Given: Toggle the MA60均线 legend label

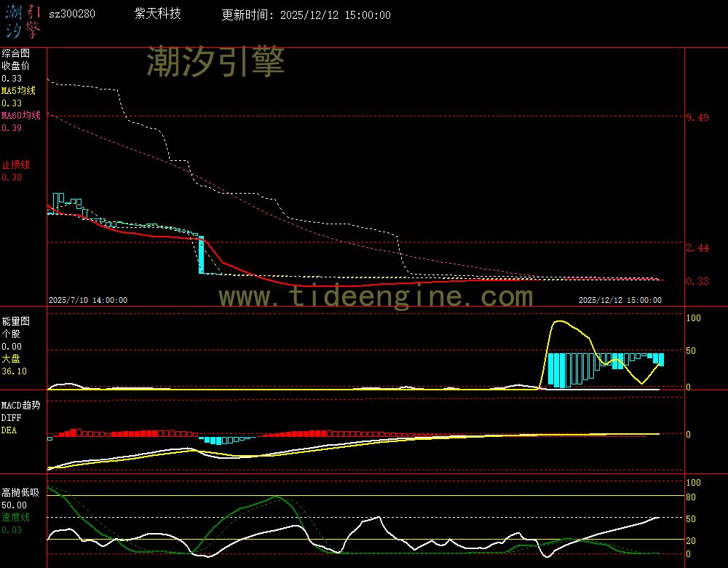Looking at the screenshot, I should [x=20, y=115].
